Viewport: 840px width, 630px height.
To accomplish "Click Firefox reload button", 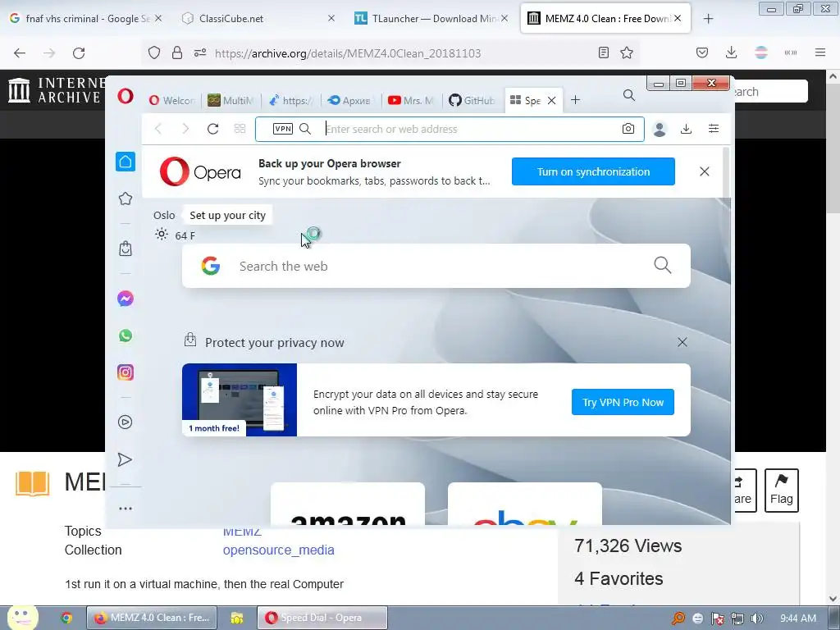I will click(x=79, y=53).
